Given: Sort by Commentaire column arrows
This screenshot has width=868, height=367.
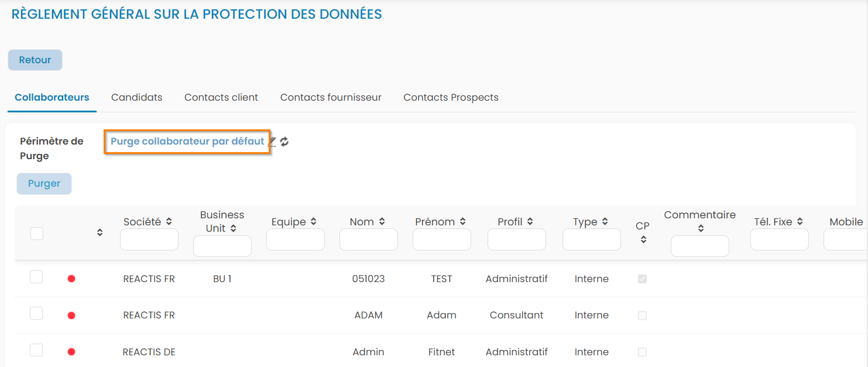Looking at the screenshot, I should [701, 228].
